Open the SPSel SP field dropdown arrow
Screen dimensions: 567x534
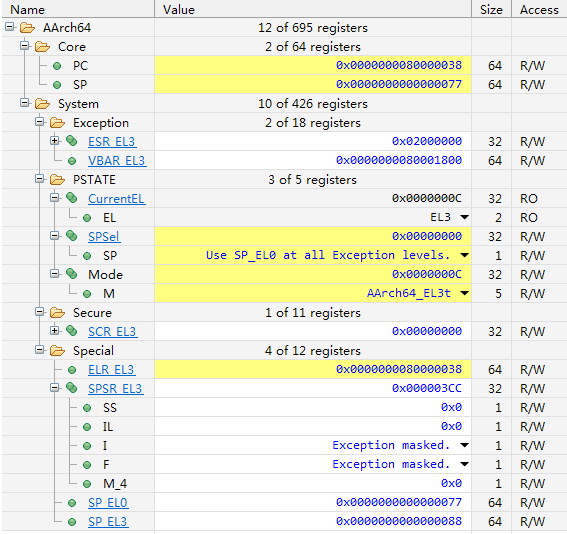click(x=465, y=255)
